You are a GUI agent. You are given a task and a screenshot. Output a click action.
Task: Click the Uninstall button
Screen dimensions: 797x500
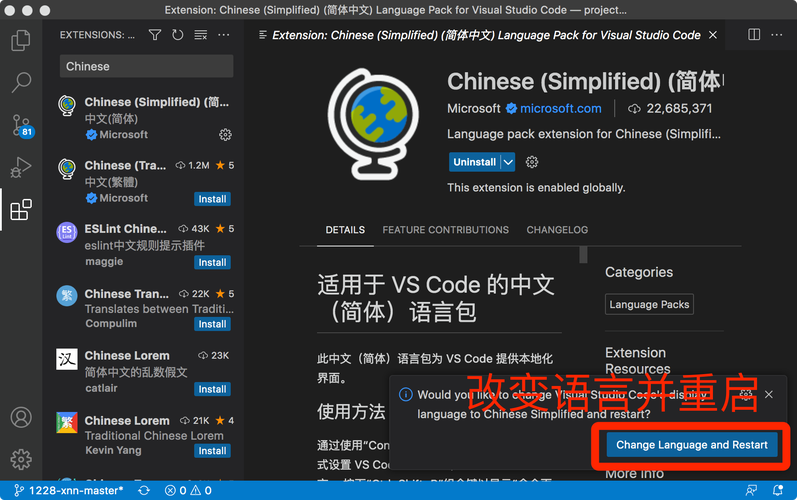point(475,162)
